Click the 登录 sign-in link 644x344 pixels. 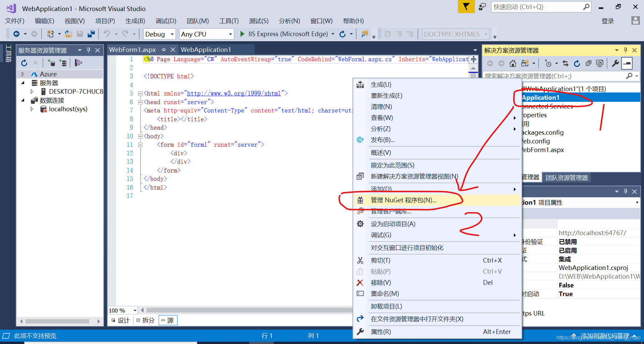[x=608, y=21]
